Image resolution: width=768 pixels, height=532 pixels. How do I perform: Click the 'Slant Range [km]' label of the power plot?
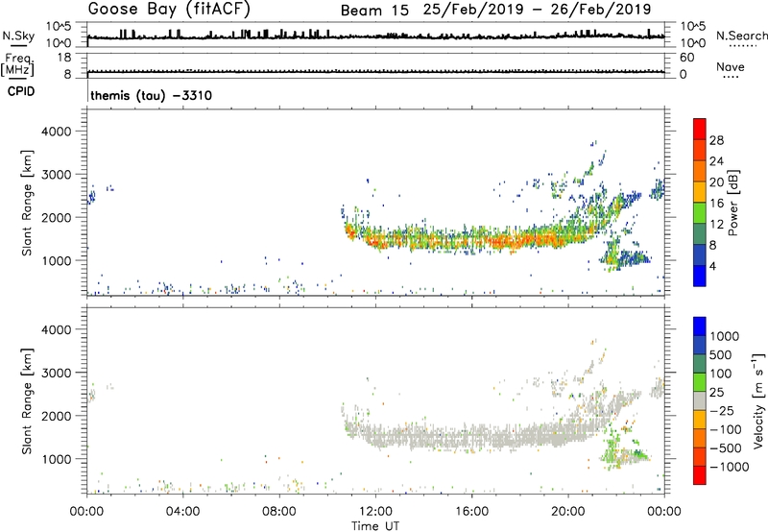pyautogui.click(x=27, y=203)
